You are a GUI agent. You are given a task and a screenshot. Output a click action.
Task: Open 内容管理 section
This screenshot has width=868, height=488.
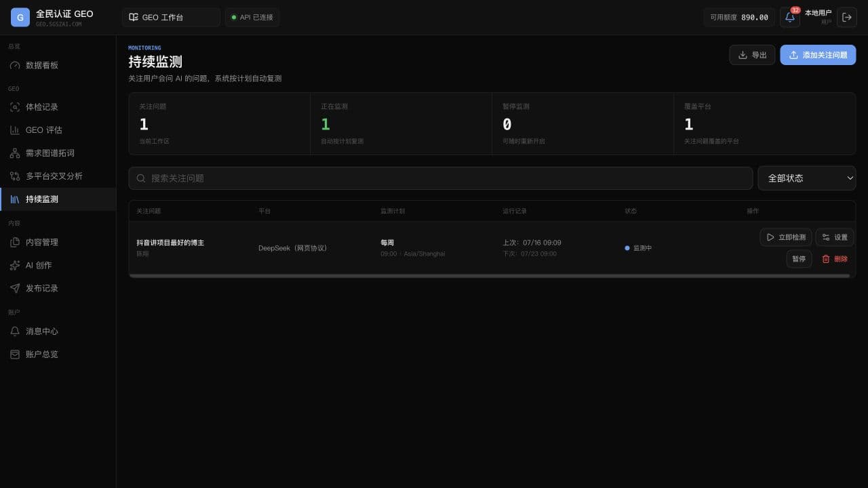[x=58, y=242]
